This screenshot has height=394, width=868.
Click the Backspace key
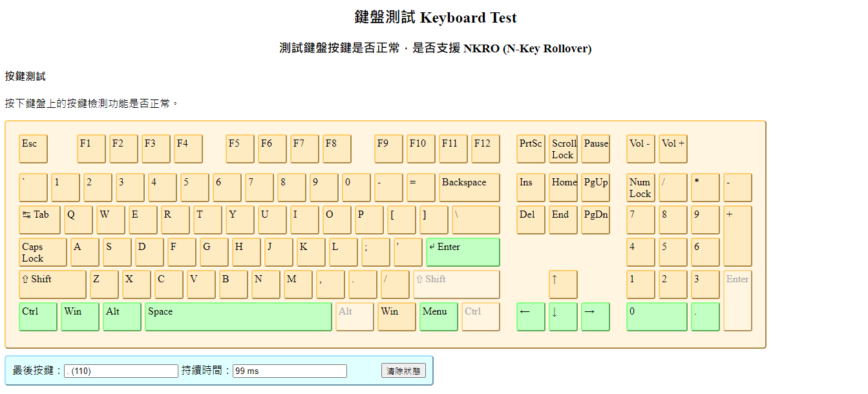(x=469, y=187)
